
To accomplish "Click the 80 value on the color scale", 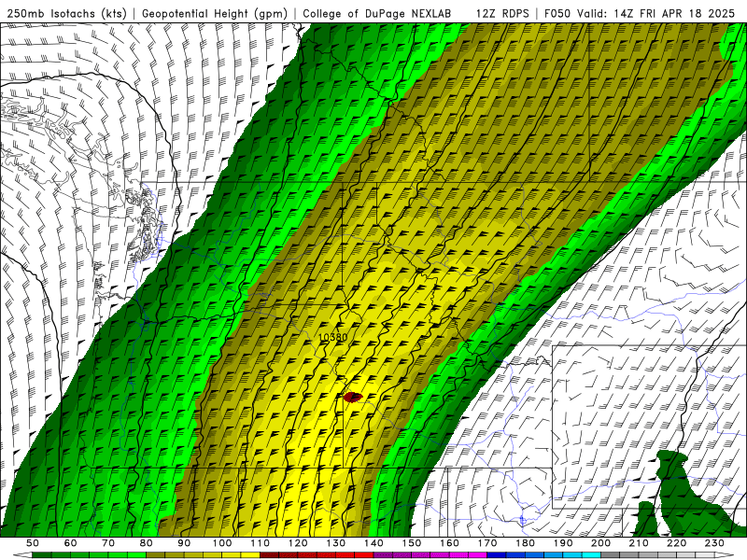I will pos(146,543).
